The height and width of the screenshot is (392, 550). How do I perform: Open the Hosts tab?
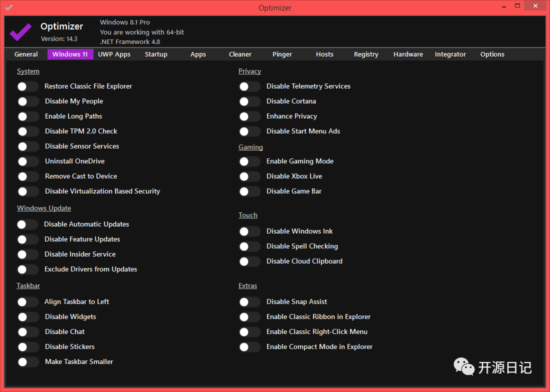coord(324,54)
